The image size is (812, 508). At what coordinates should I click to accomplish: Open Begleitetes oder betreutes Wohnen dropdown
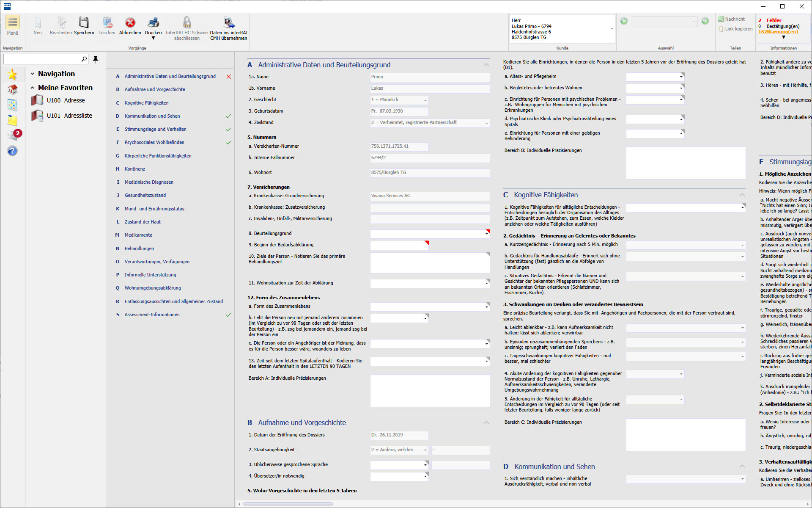pos(681,88)
